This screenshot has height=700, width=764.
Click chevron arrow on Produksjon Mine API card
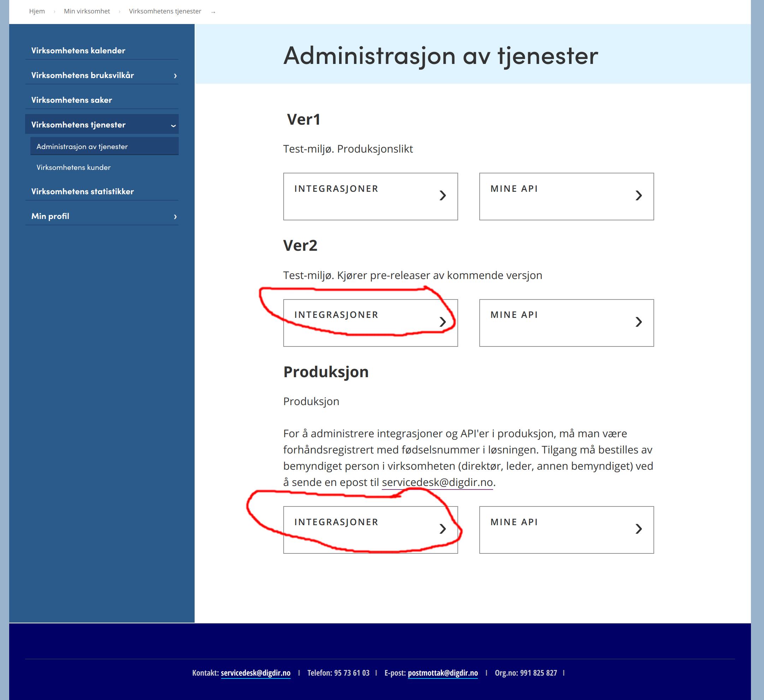point(639,529)
